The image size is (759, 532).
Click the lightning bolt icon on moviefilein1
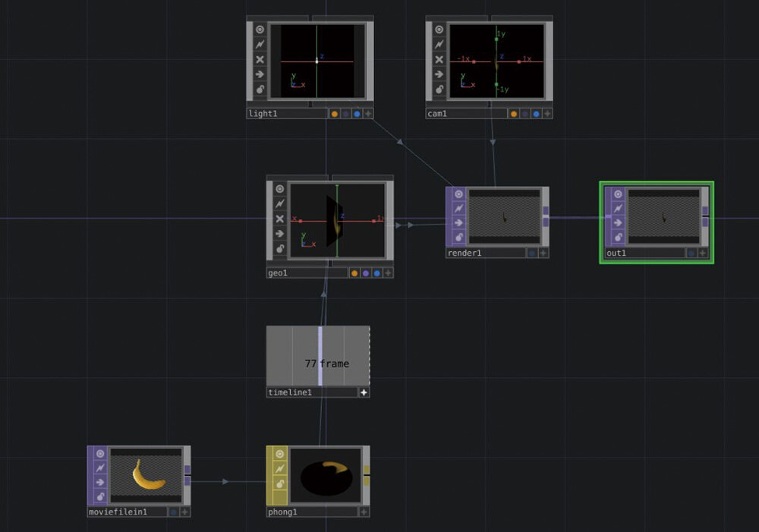(x=100, y=468)
